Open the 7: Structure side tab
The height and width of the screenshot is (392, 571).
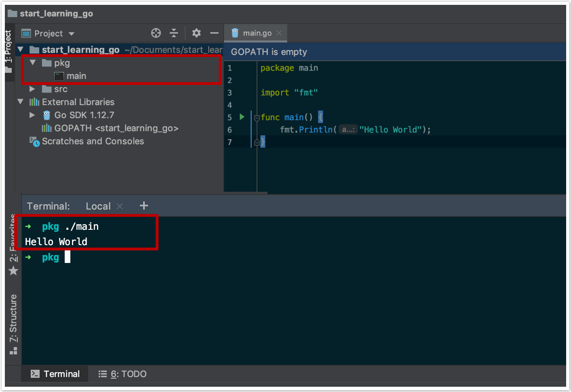pos(13,324)
